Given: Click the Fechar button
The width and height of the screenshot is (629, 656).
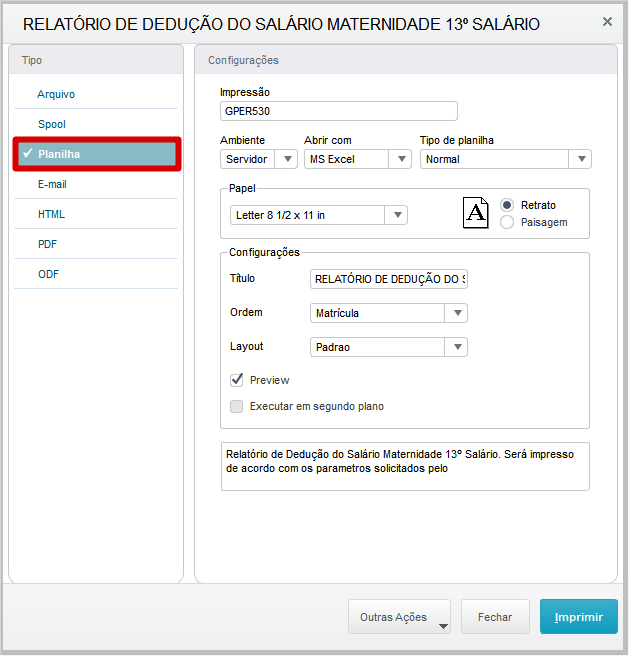Looking at the screenshot, I should coord(495,617).
